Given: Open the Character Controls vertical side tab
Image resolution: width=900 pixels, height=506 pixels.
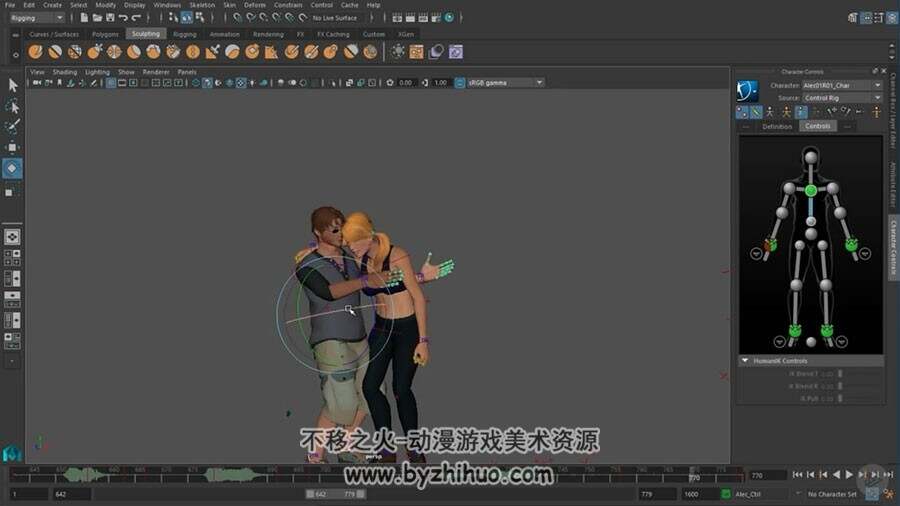Looking at the screenshot, I should [x=893, y=247].
